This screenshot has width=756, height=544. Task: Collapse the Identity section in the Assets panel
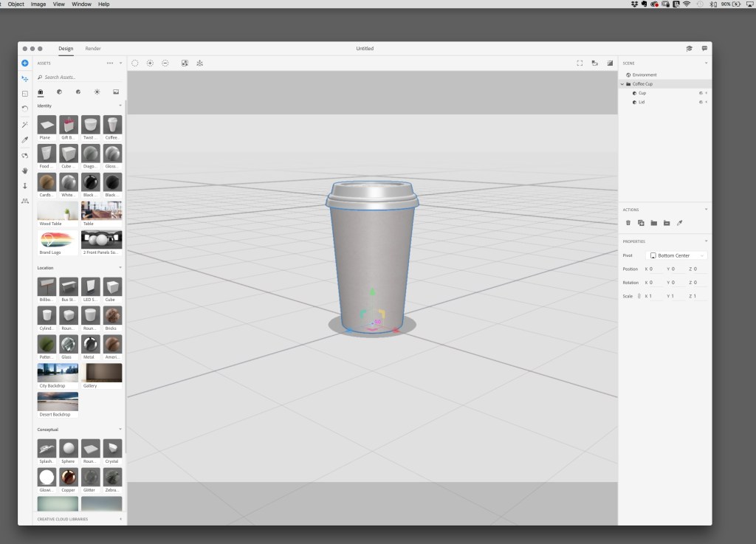click(x=120, y=106)
